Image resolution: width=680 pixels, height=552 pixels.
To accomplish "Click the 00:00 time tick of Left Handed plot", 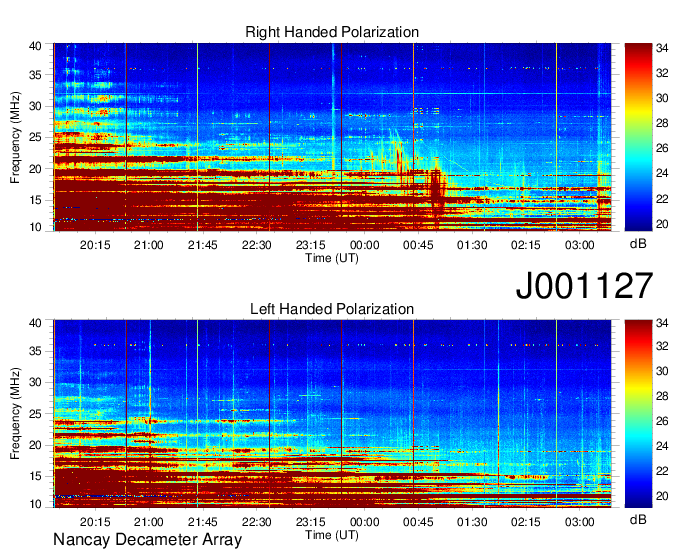I will (x=364, y=522).
